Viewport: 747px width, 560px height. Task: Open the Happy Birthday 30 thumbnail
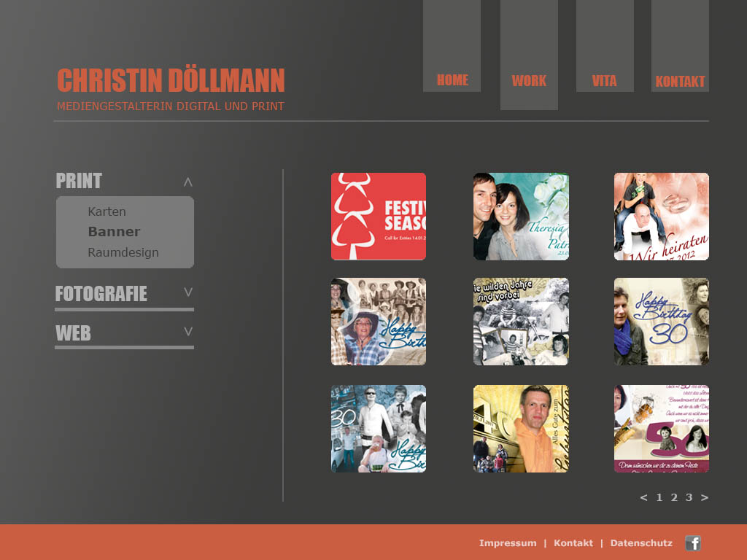[662, 322]
